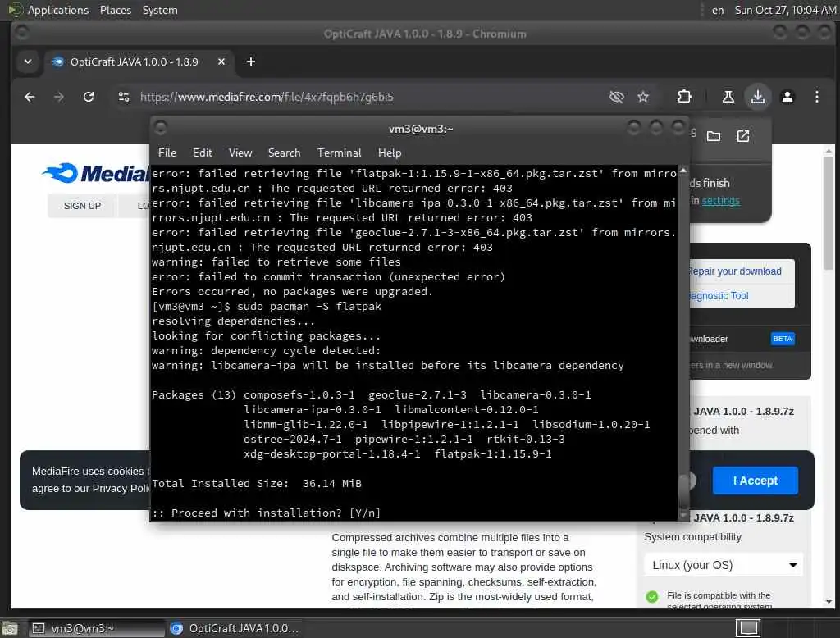Image resolution: width=840 pixels, height=638 pixels.
Task: Show downloaded file in folder
Action: pyautogui.click(x=714, y=136)
